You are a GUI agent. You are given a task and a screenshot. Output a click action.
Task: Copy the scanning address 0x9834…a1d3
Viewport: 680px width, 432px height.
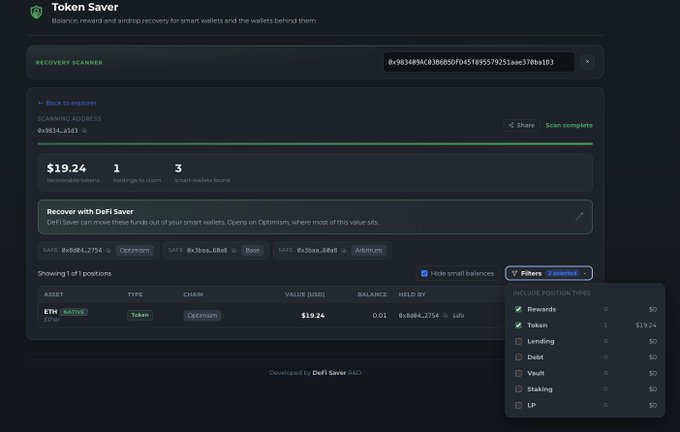[x=85, y=131]
